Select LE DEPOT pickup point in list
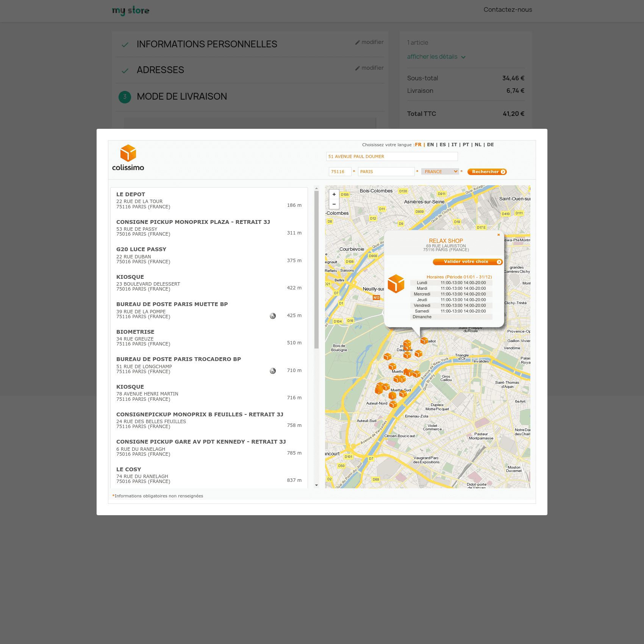The width and height of the screenshot is (644, 644). (x=131, y=194)
